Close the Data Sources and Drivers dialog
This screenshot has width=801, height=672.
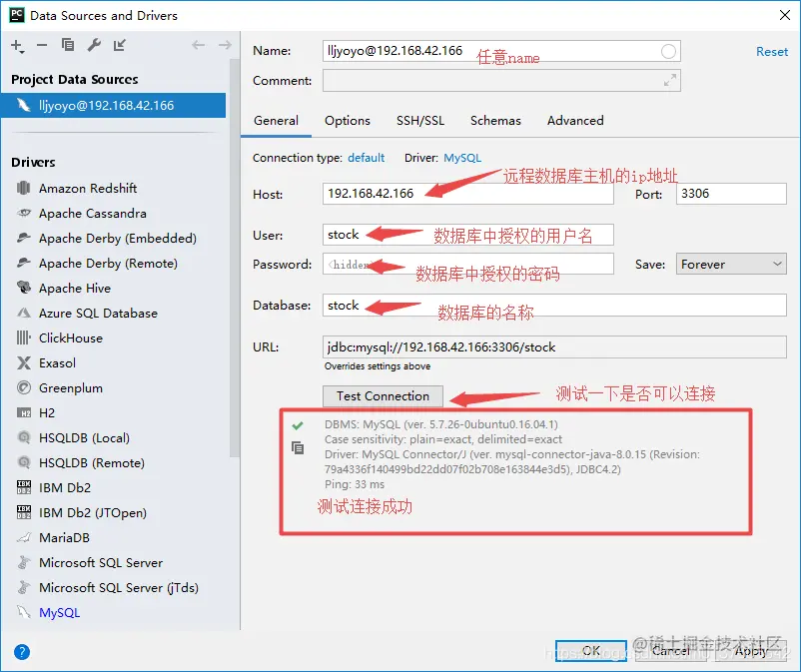point(785,15)
